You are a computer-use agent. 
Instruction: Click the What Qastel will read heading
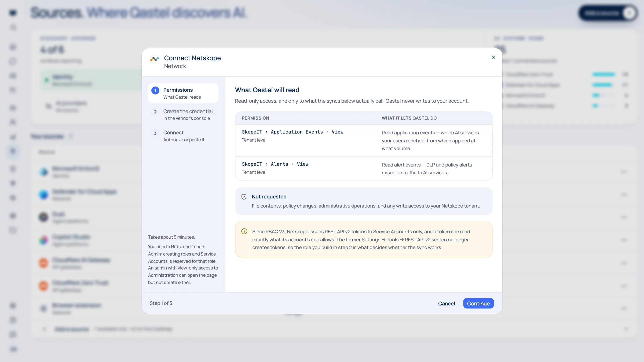point(267,90)
